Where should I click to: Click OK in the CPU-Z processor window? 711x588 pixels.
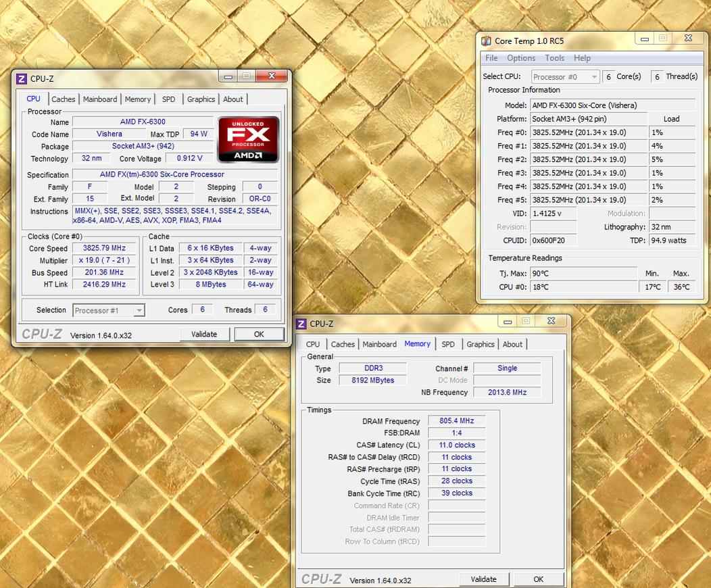tap(259, 334)
